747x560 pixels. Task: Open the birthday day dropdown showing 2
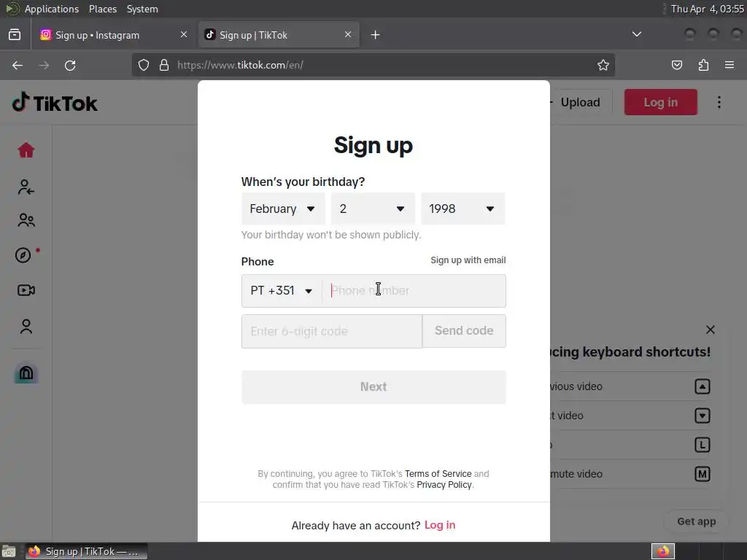(x=373, y=209)
